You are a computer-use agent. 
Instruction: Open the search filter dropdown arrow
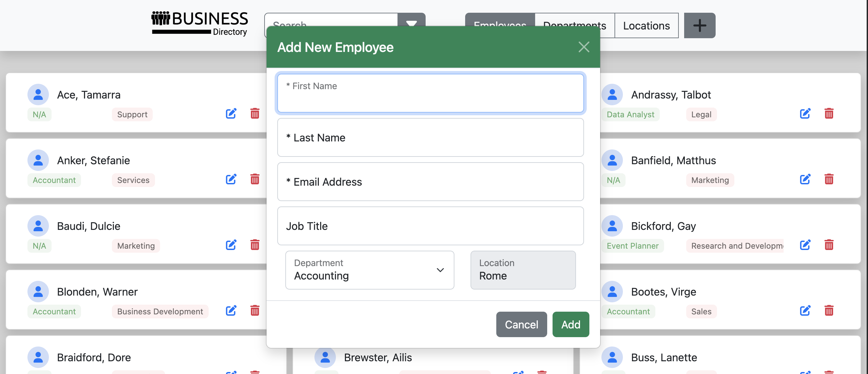pyautogui.click(x=412, y=19)
